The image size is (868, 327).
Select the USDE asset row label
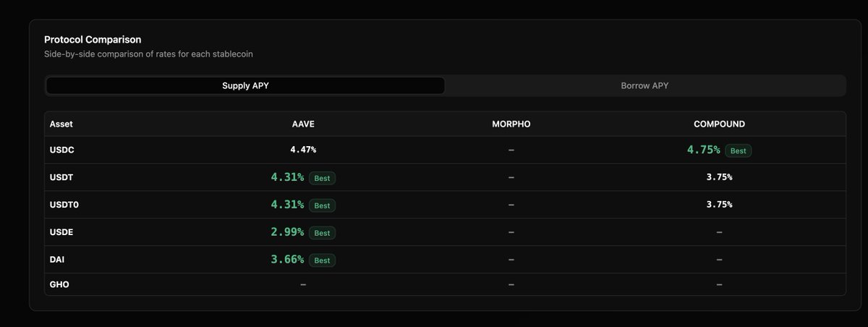click(x=62, y=232)
